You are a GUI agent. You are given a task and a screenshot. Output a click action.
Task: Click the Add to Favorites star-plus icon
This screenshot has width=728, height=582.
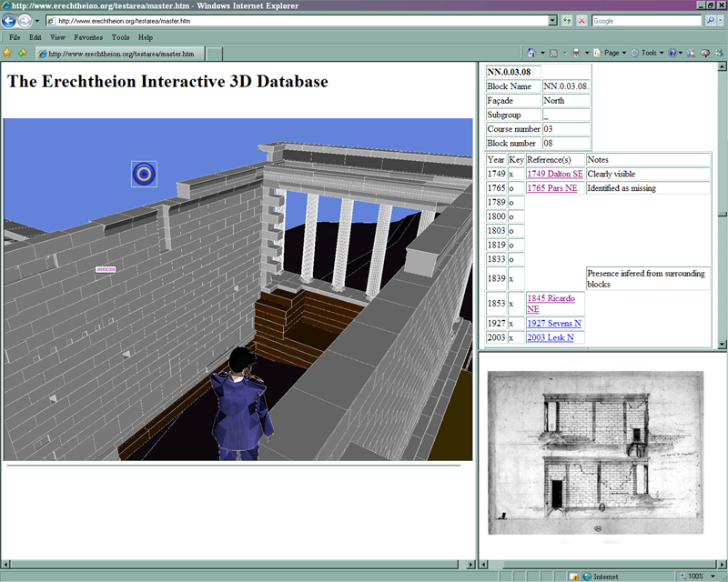[x=22, y=54]
